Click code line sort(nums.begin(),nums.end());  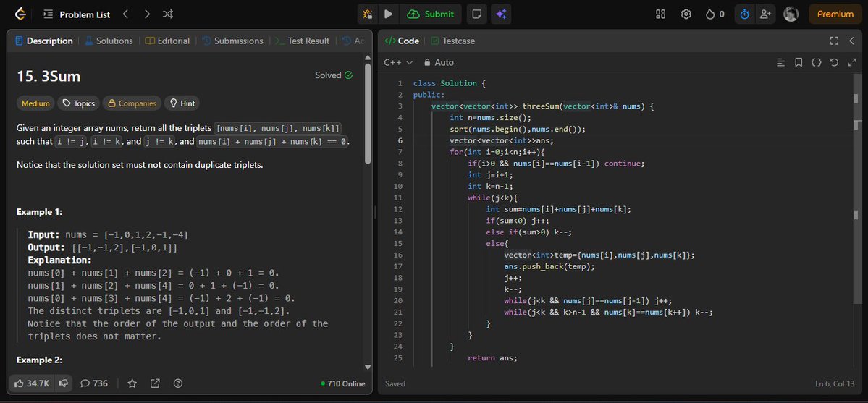[517, 129]
